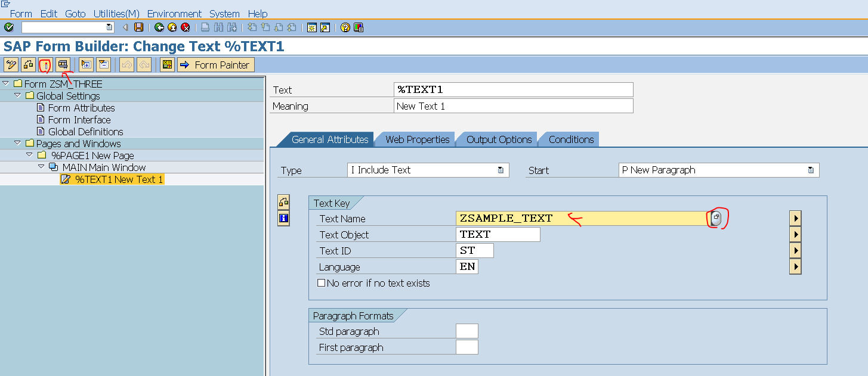Image resolution: width=868 pixels, height=376 pixels.
Task: Open the Utilities(M) menu
Action: click(117, 13)
